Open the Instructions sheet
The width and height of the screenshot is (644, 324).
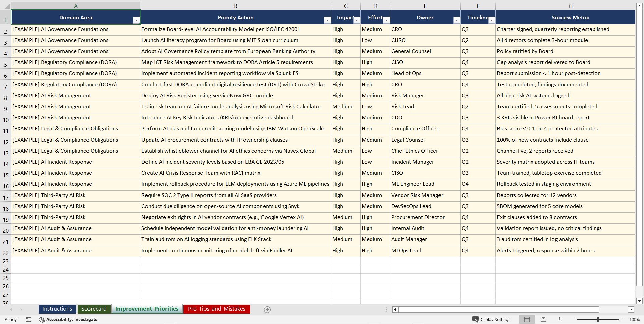point(57,309)
